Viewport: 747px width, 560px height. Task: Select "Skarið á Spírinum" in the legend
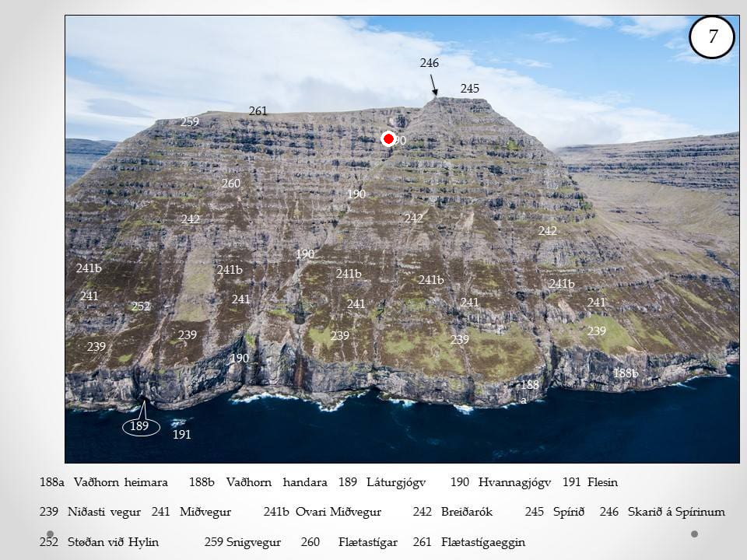coord(676,512)
